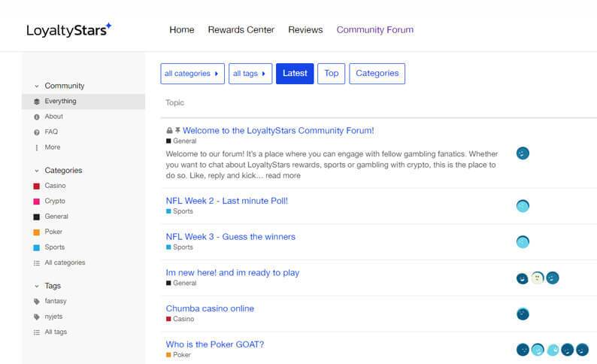Click Sports category under NFL Week 2 topic
Viewport: 597px width, 364px height.
click(x=180, y=211)
